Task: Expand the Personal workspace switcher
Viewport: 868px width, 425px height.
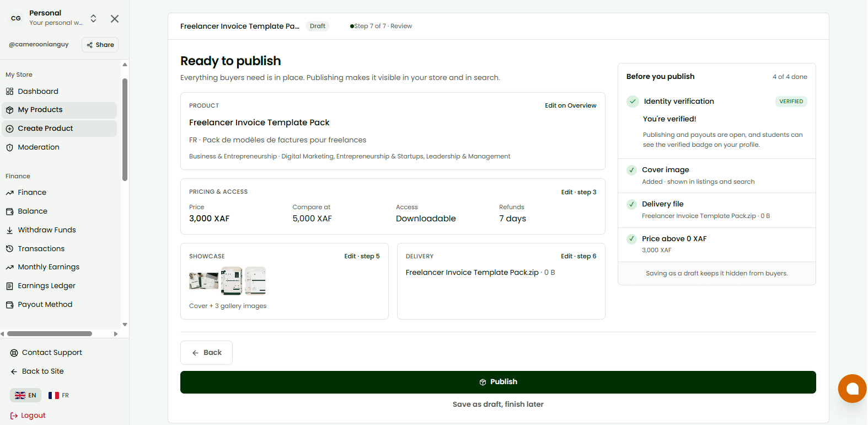Action: click(94, 18)
